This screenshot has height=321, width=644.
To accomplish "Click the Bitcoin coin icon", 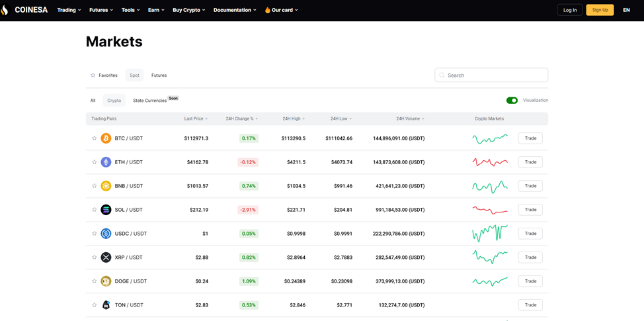I will (x=106, y=138).
